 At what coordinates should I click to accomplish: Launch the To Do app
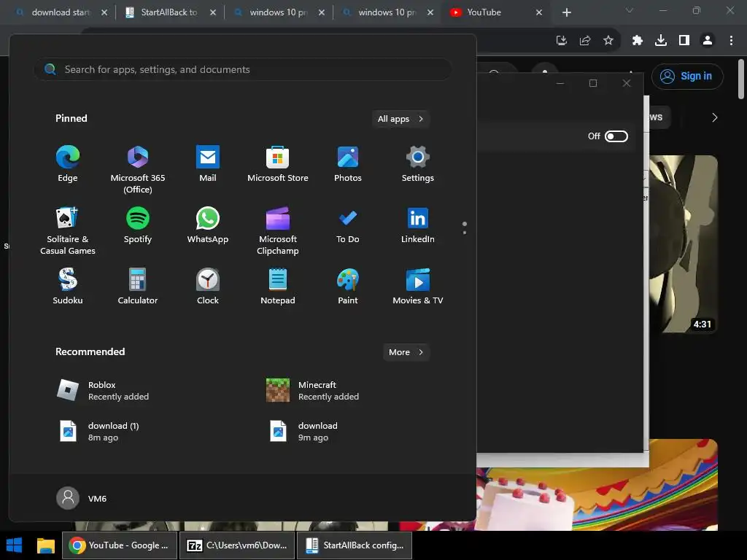(x=348, y=225)
